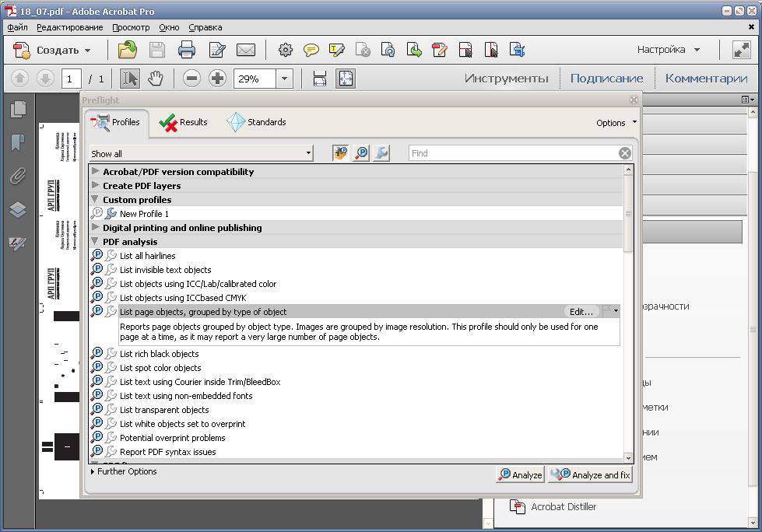The image size is (762, 532).
Task: Open Файл menu
Action: tap(17, 27)
